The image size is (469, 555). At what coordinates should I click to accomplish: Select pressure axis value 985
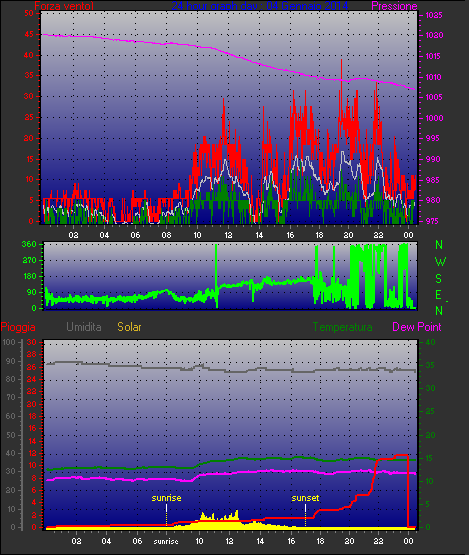[x=433, y=180]
